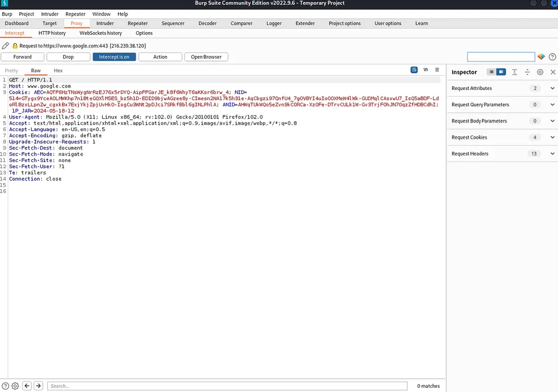Switch to the Target tab
The height and width of the screenshot is (392, 558).
click(50, 23)
